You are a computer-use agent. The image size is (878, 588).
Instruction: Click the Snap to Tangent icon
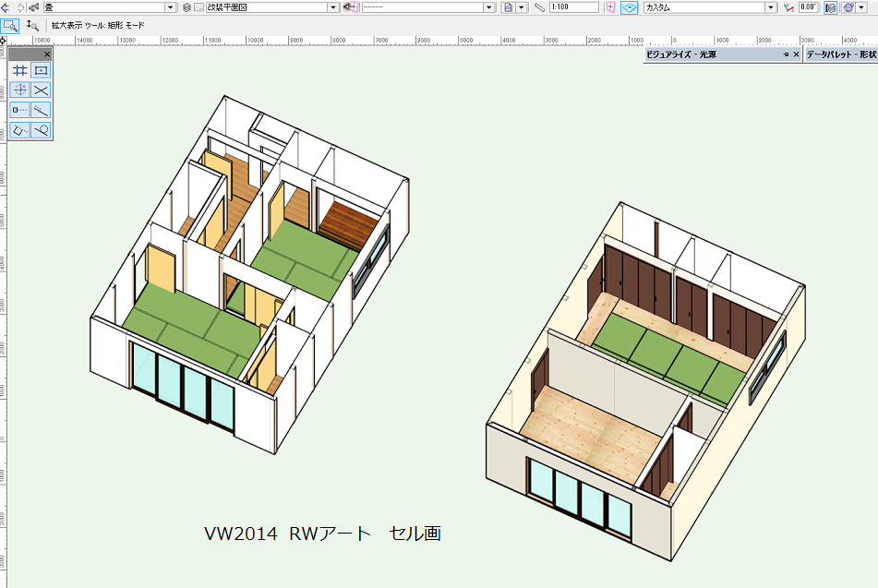[x=41, y=130]
